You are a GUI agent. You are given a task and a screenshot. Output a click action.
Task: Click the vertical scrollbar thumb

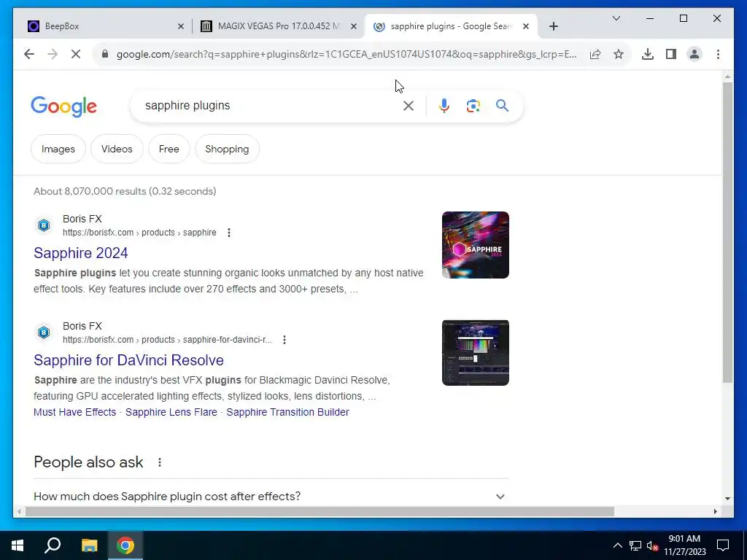pos(727,233)
